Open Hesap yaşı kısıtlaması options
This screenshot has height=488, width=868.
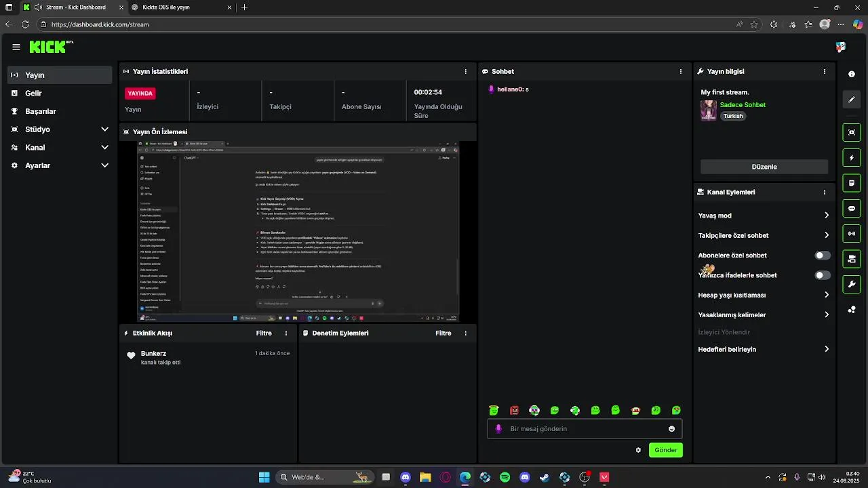coord(764,295)
